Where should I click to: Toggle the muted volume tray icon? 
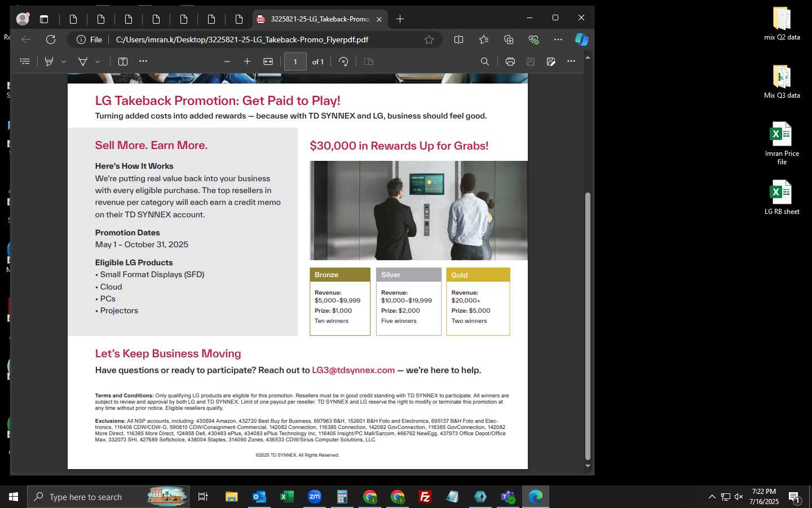click(739, 497)
